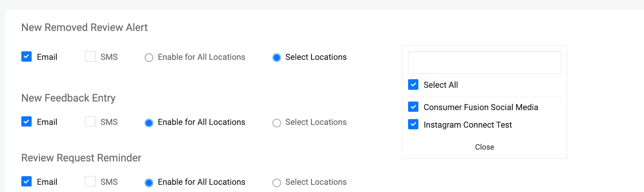Screen dimensions: 644x192
Task: Choose Select Locations for Review Request Reminder
Action: point(277,183)
